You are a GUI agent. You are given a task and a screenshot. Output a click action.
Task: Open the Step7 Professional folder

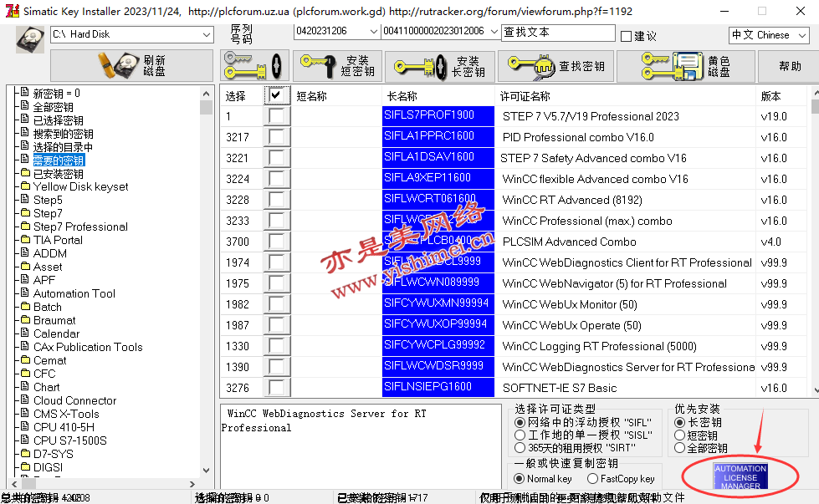point(80,227)
